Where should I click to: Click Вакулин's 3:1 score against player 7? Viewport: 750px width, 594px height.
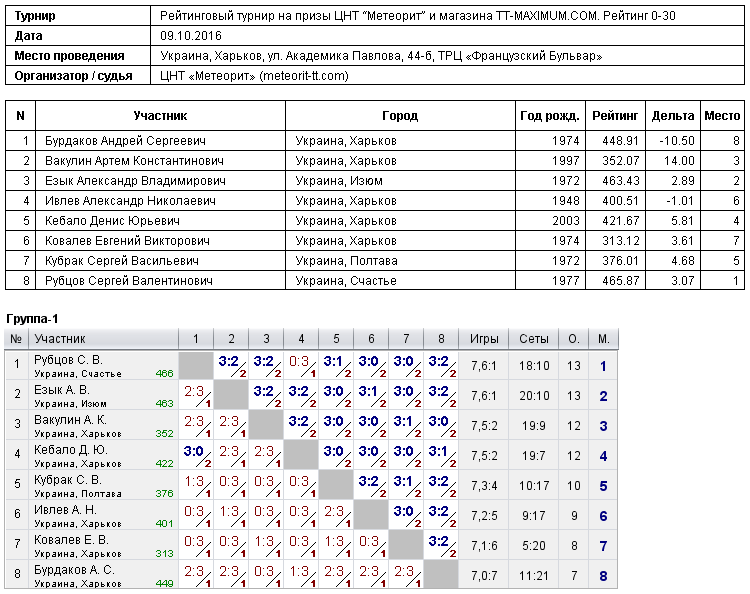pyautogui.click(x=404, y=421)
